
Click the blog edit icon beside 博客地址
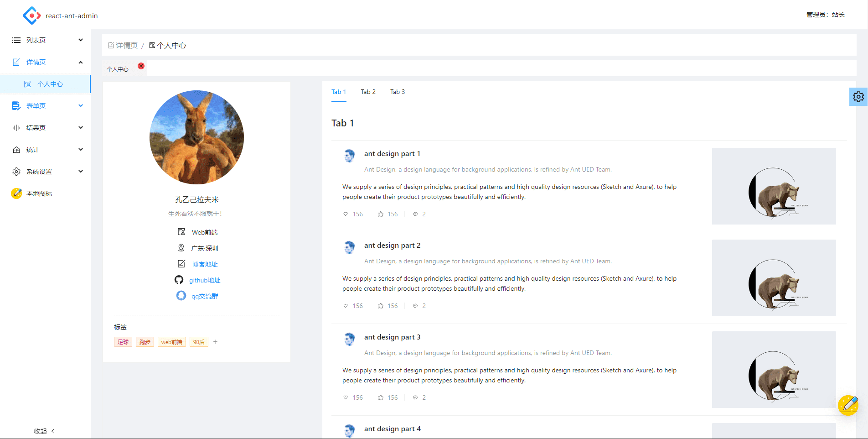(x=181, y=264)
